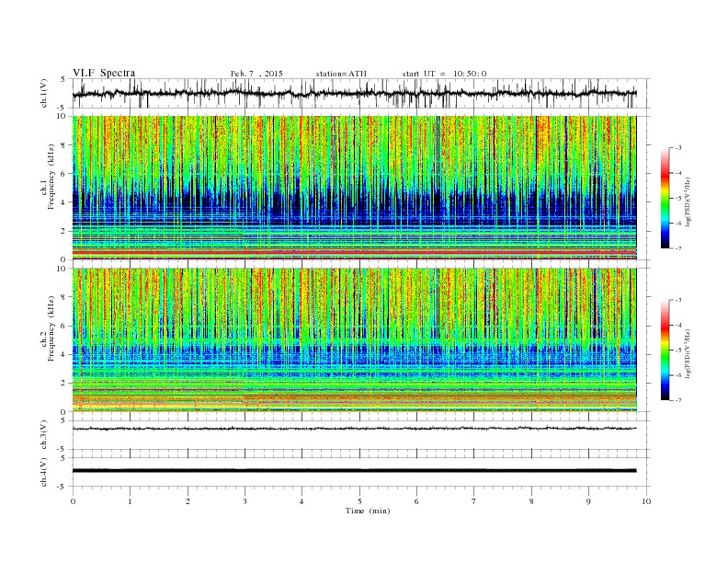Screen dimensions: 728x563
Task: Click the "station=ATH" header text
Action: (341, 74)
